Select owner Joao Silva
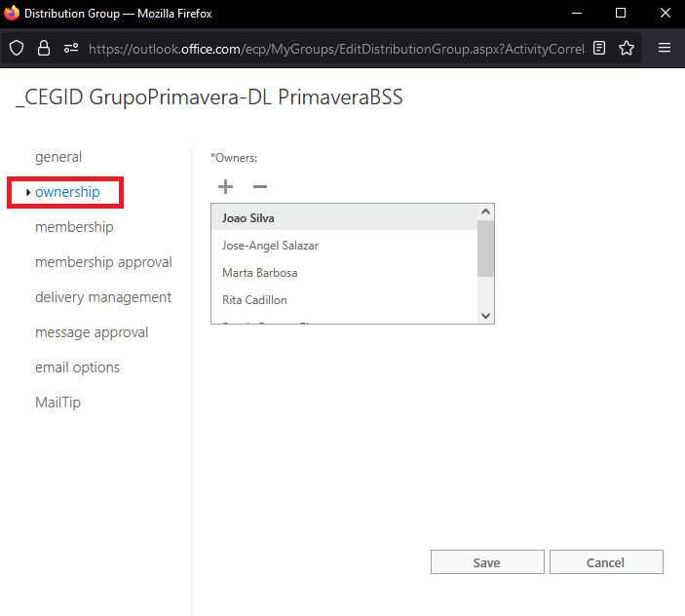The height and width of the screenshot is (616, 685). (344, 218)
